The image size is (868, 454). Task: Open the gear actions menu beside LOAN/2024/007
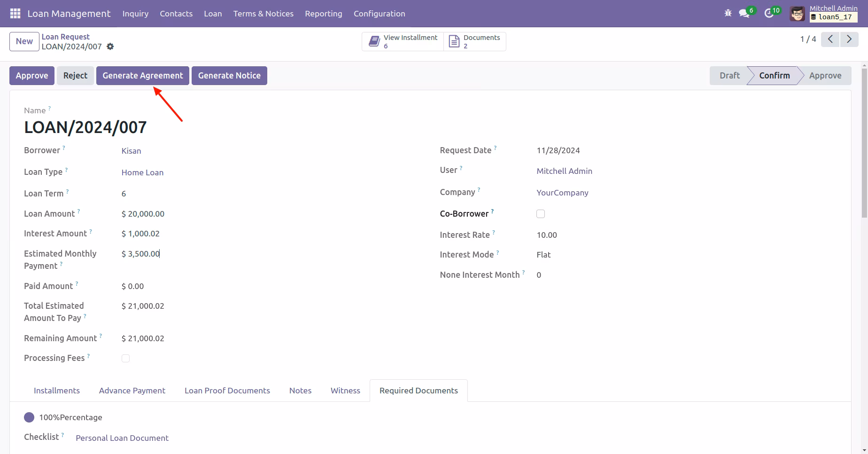110,47
